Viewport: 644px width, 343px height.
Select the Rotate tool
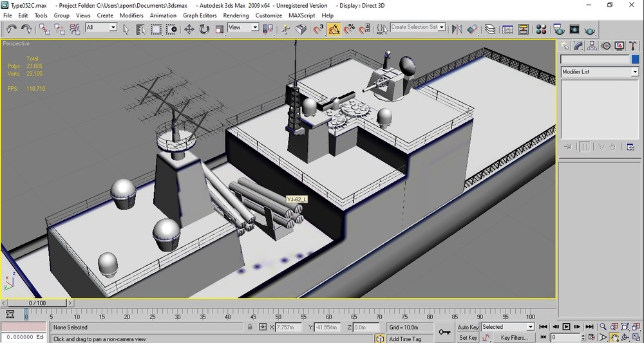204,29
